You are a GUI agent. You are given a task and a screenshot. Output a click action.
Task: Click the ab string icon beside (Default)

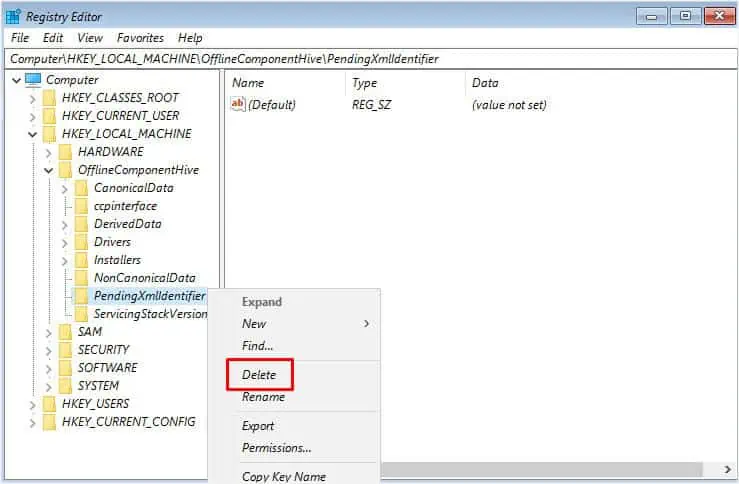238,104
